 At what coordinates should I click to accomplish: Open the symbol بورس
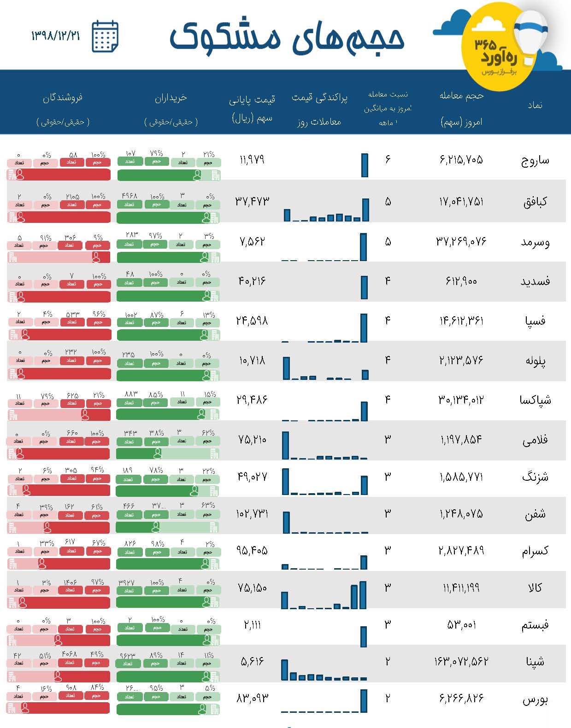[x=535, y=700]
